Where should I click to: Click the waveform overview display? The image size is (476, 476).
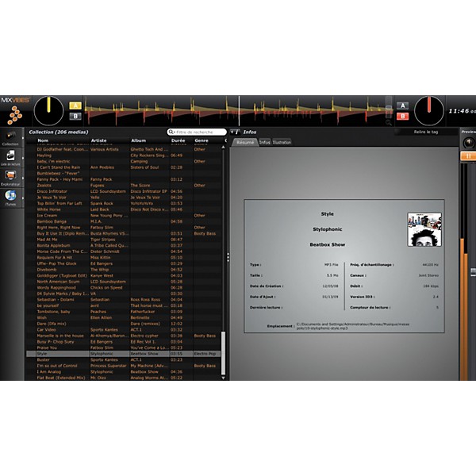238,111
